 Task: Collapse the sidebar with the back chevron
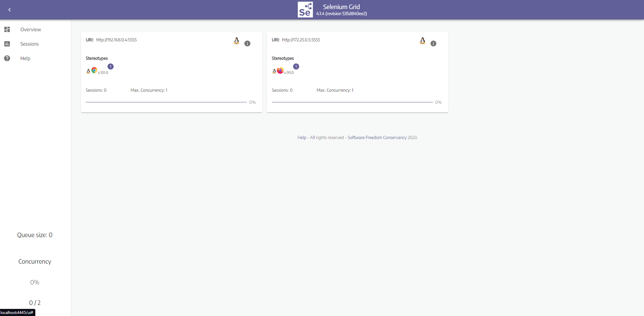click(x=9, y=10)
